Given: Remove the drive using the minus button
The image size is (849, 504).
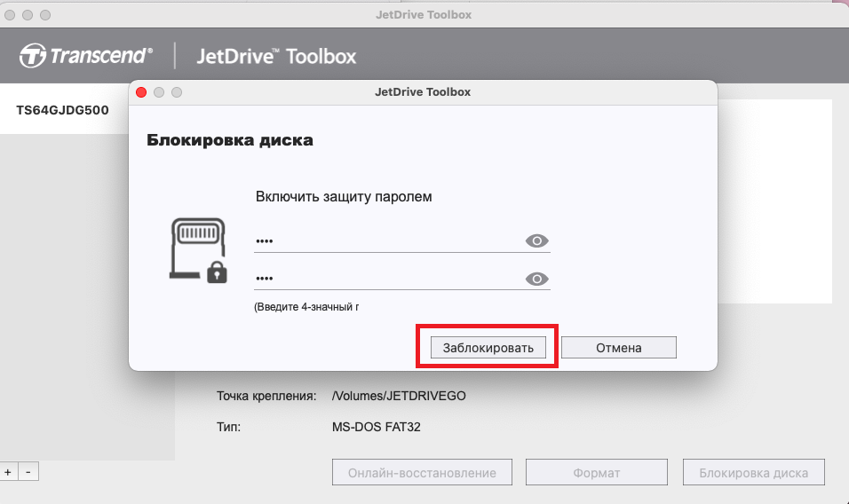Looking at the screenshot, I should [28, 471].
